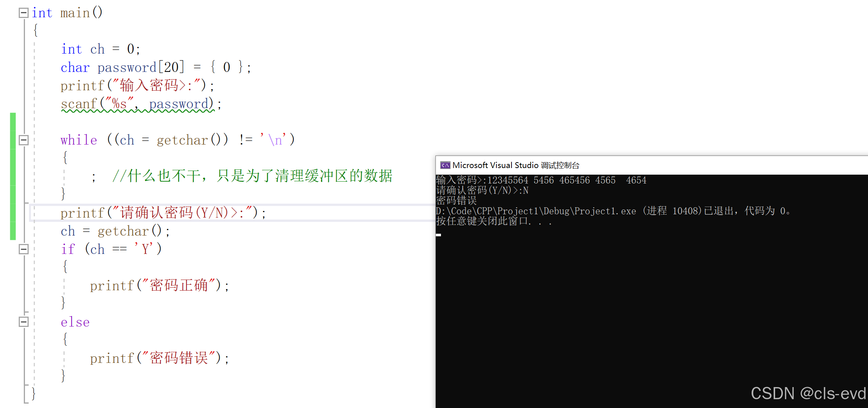This screenshot has width=868, height=408.
Task: Click console output 密码错误
Action: point(456,201)
